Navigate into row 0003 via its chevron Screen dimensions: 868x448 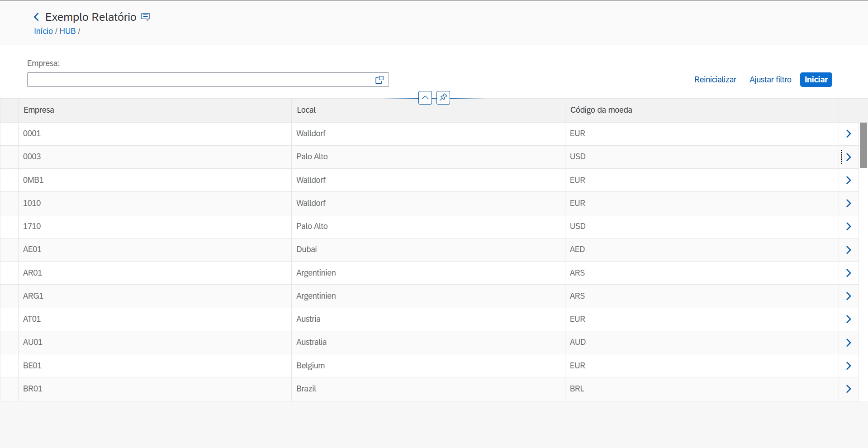(x=848, y=157)
